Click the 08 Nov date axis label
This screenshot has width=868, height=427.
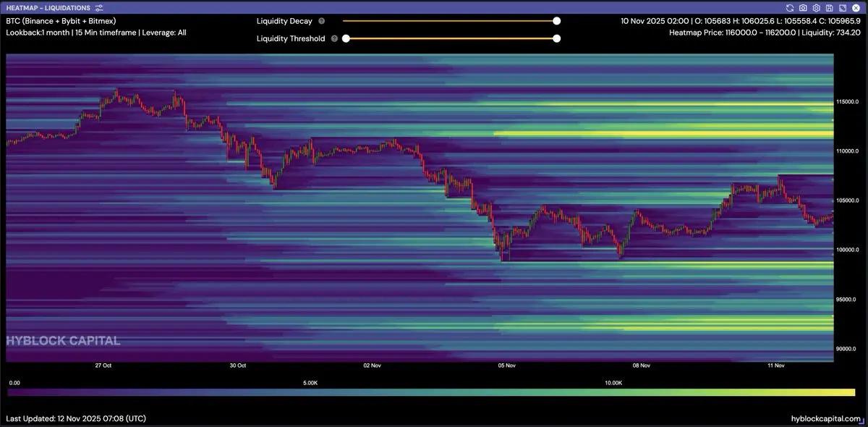coord(641,365)
